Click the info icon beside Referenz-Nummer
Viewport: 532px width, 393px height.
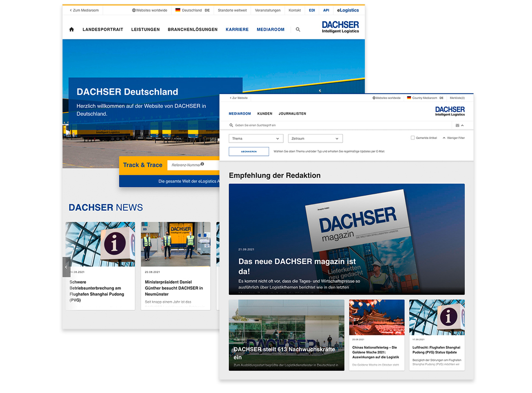[x=202, y=164]
